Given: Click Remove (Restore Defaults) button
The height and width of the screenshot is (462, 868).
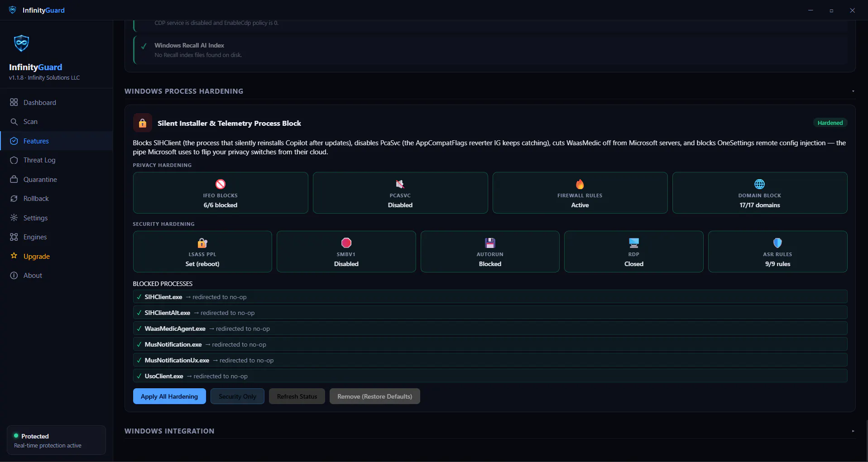Looking at the screenshot, I should point(374,396).
